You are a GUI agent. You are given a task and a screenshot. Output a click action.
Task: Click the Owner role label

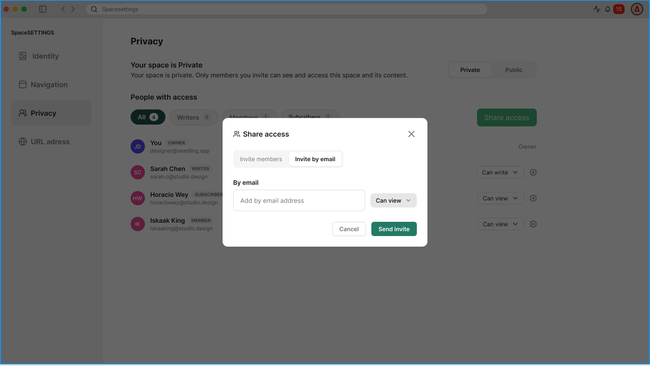pos(527,147)
